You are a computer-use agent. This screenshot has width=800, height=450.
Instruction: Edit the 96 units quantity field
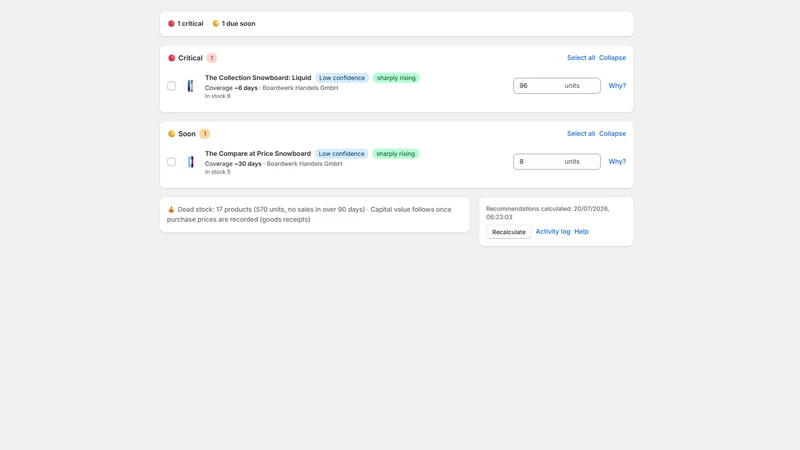(557, 86)
